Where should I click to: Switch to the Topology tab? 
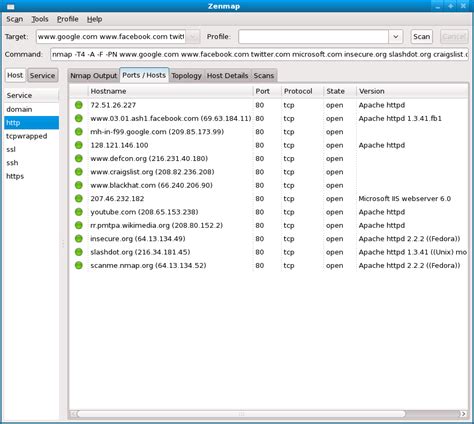click(x=186, y=76)
